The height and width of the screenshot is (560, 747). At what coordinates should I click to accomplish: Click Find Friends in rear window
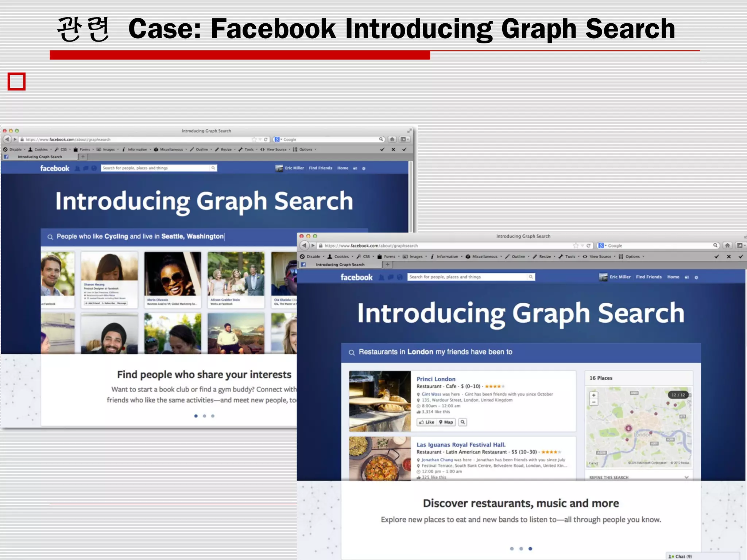pos(321,168)
